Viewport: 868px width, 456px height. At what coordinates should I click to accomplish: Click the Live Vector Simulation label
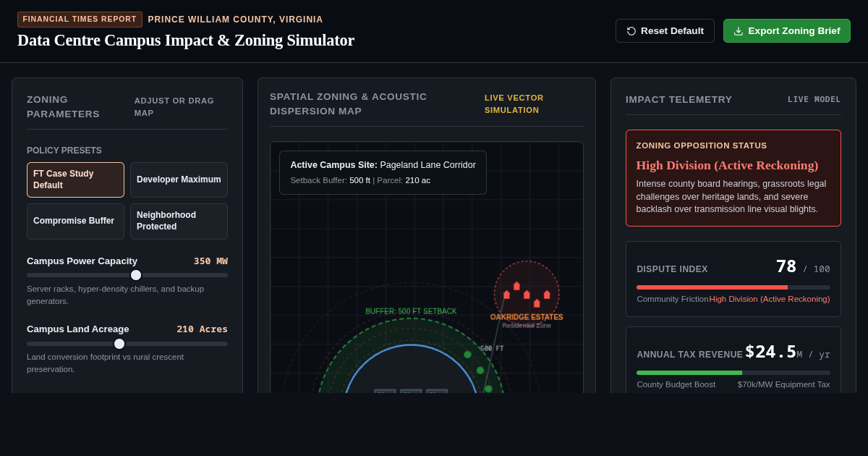pos(514,104)
